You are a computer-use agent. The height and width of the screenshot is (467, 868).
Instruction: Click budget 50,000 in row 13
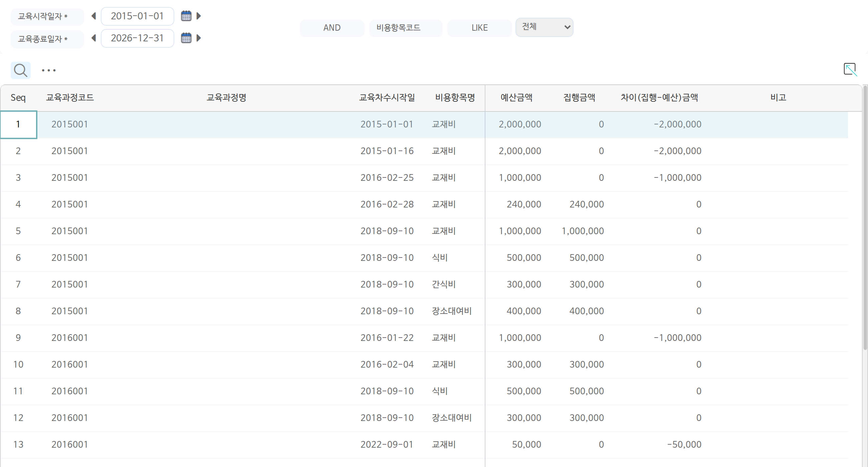click(x=526, y=444)
